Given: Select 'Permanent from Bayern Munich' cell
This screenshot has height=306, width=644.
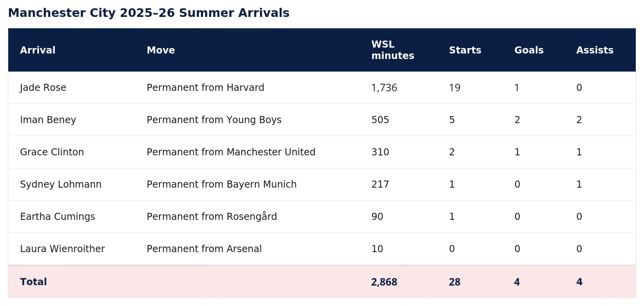Looking at the screenshot, I should pyautogui.click(x=221, y=184).
